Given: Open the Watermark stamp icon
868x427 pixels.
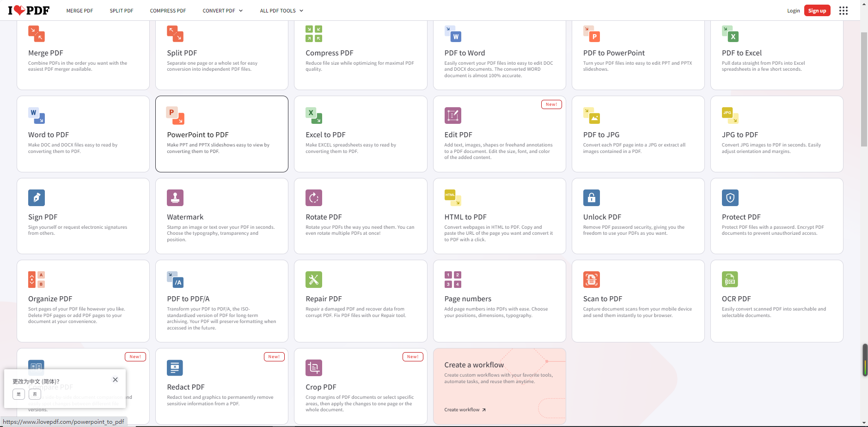Looking at the screenshot, I should click(x=175, y=198).
